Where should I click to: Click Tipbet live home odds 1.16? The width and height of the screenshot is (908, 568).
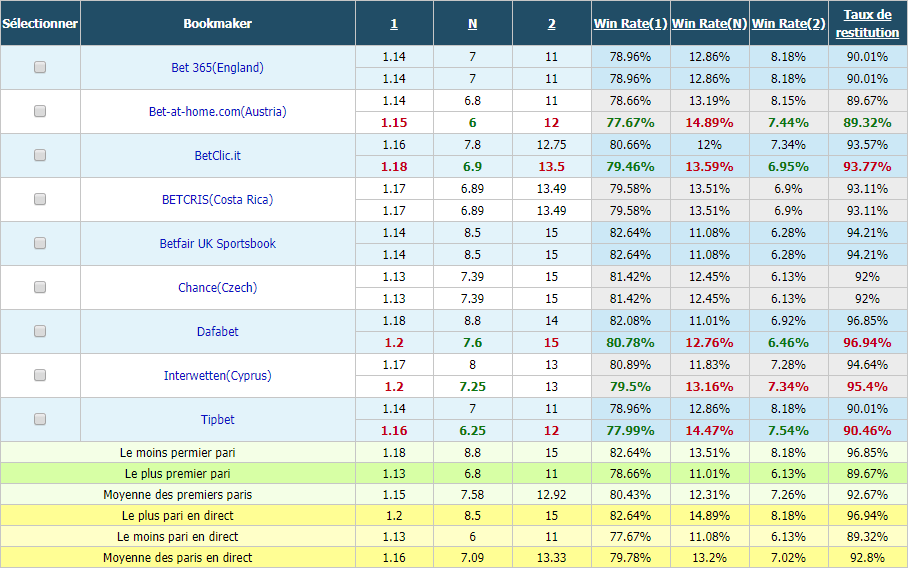[394, 431]
